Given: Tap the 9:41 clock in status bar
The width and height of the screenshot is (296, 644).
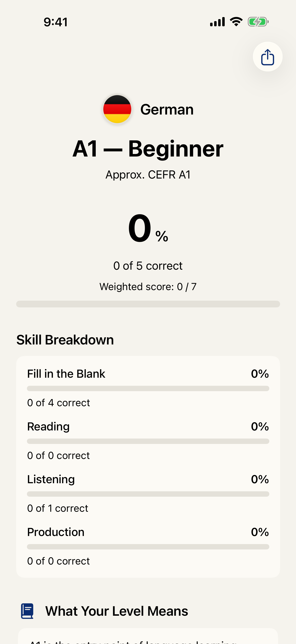Looking at the screenshot, I should 56,22.
